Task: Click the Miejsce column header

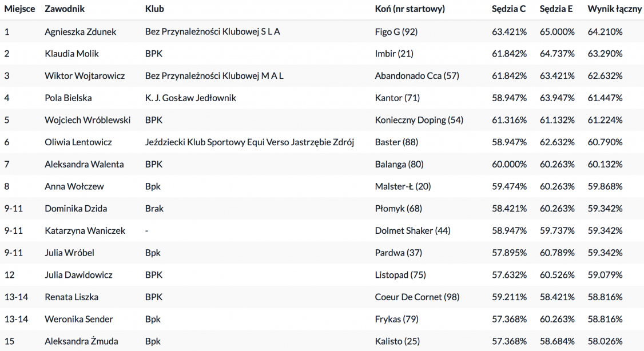Action: click(19, 9)
